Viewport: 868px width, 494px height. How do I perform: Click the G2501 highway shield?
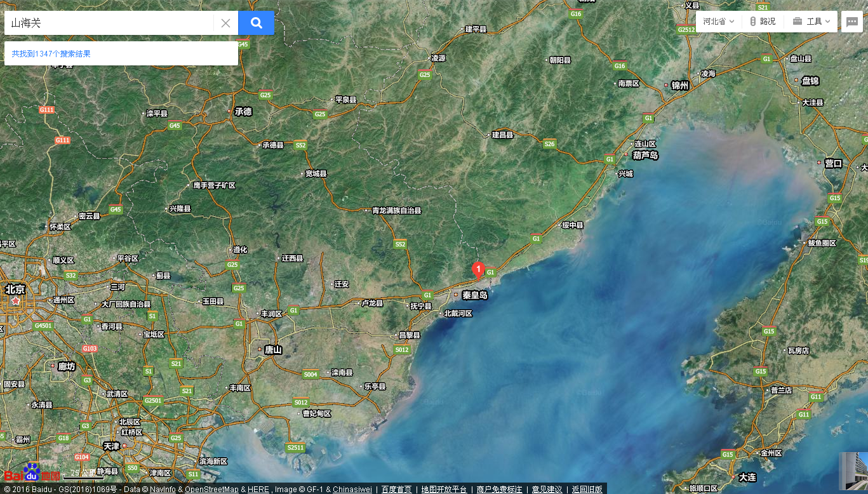click(153, 401)
